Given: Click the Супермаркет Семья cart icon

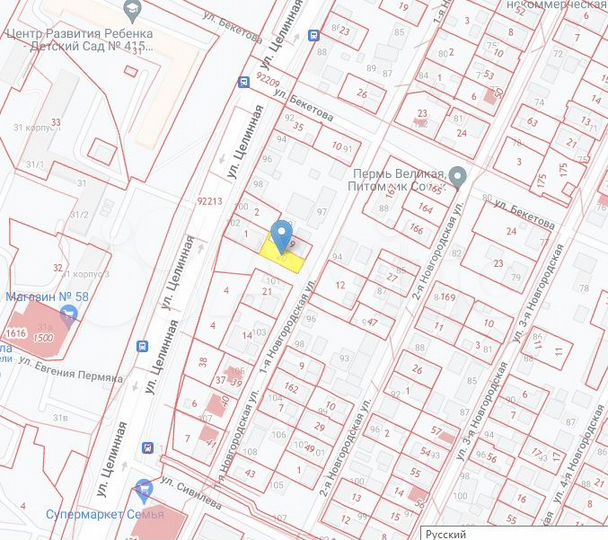Looking at the screenshot, I should 142,489.
